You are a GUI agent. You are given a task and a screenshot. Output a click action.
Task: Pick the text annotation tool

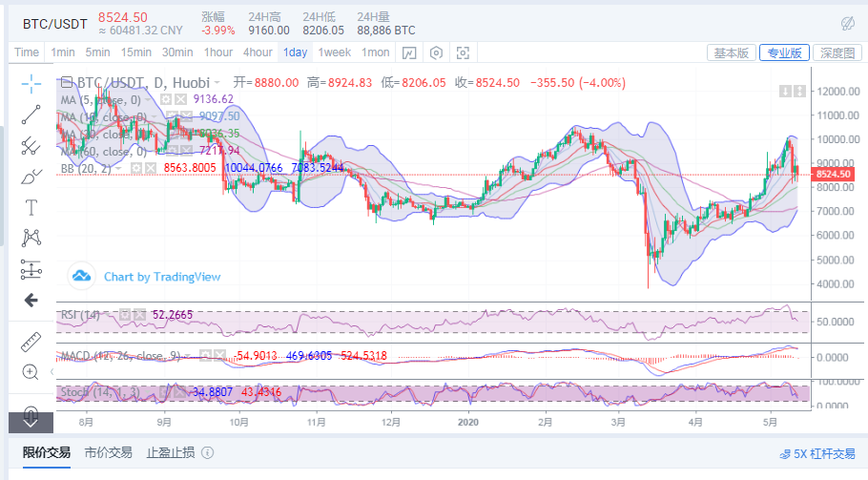pos(31,207)
